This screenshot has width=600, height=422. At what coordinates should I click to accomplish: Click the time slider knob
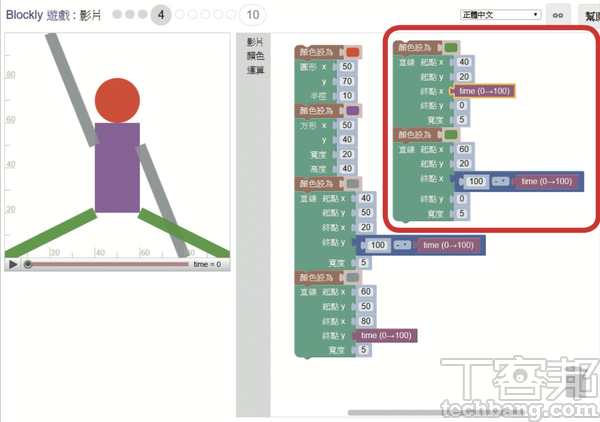click(x=28, y=264)
